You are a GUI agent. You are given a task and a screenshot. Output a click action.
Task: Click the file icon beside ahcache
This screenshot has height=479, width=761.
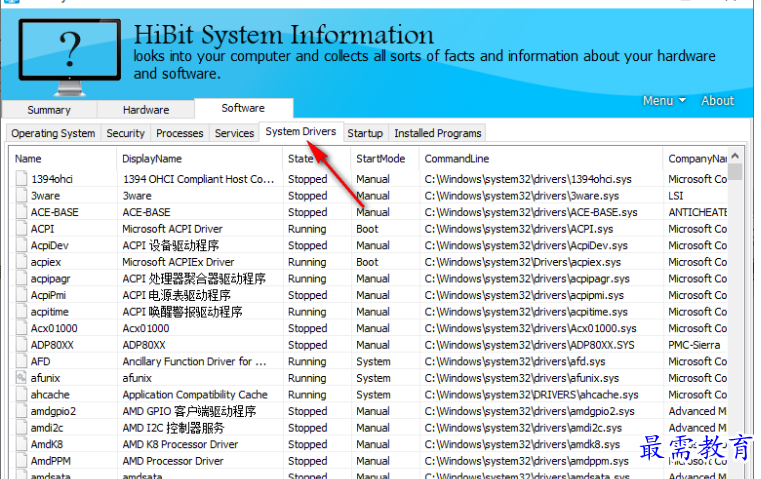[x=21, y=394]
